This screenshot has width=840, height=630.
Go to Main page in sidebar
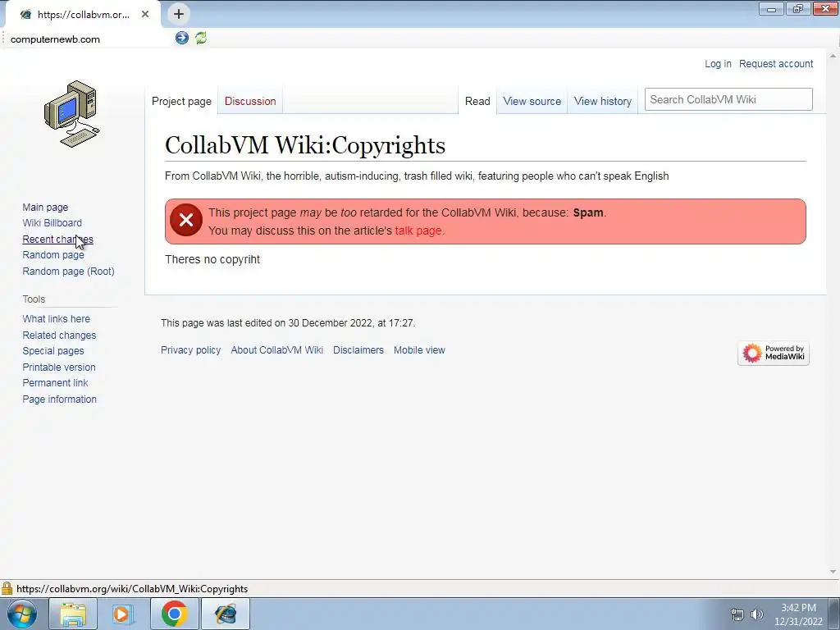45,208
